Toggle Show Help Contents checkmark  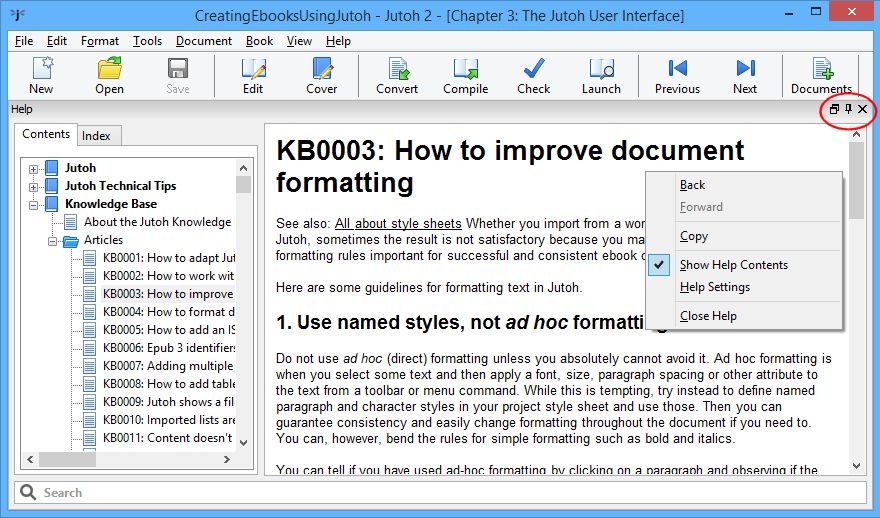(x=659, y=264)
